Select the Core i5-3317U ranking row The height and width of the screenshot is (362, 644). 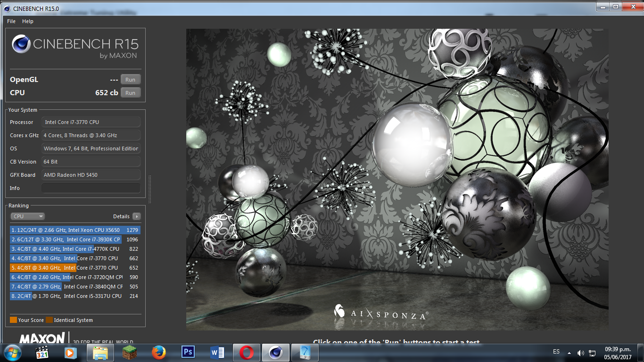(x=75, y=296)
